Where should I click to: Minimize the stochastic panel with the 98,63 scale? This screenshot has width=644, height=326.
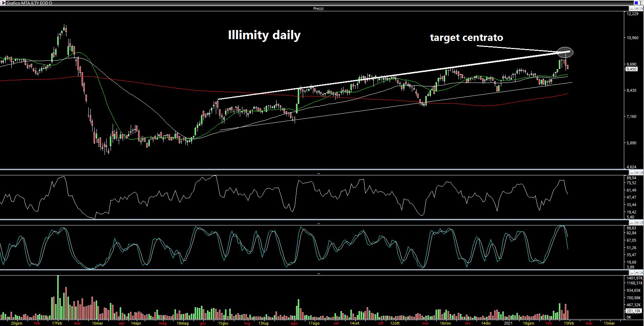(632, 223)
